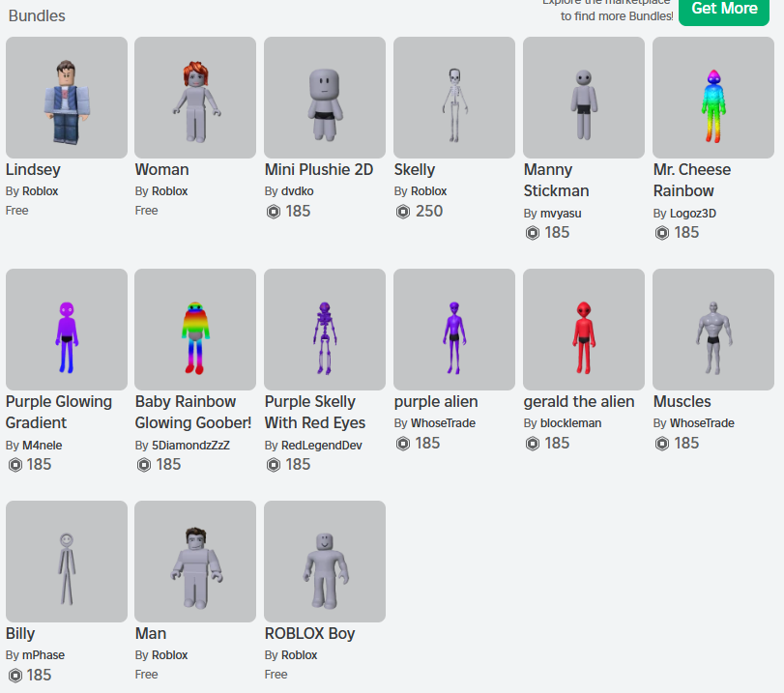
Task: Open creator Logoz3D profile
Action: (x=693, y=214)
